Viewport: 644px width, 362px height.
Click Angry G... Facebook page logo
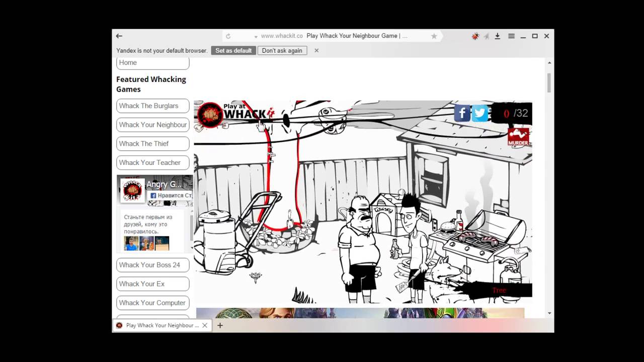132,191
